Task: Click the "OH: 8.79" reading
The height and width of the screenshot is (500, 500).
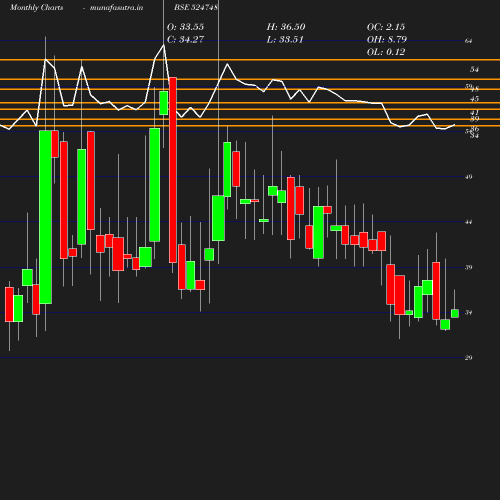Action: click(x=387, y=39)
